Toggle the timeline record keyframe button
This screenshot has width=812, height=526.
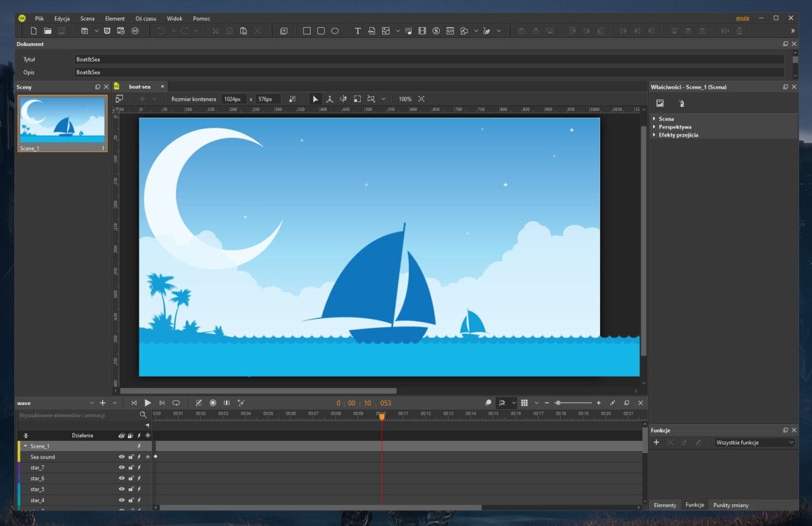click(x=212, y=403)
